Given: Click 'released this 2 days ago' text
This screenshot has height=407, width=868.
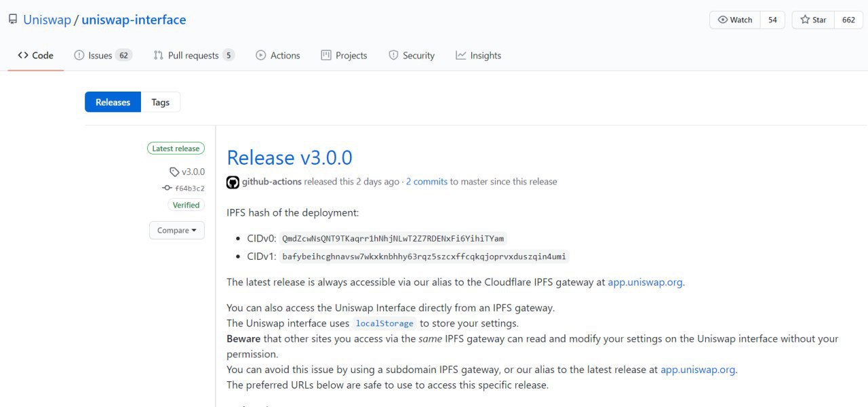Looking at the screenshot, I should [x=352, y=182].
